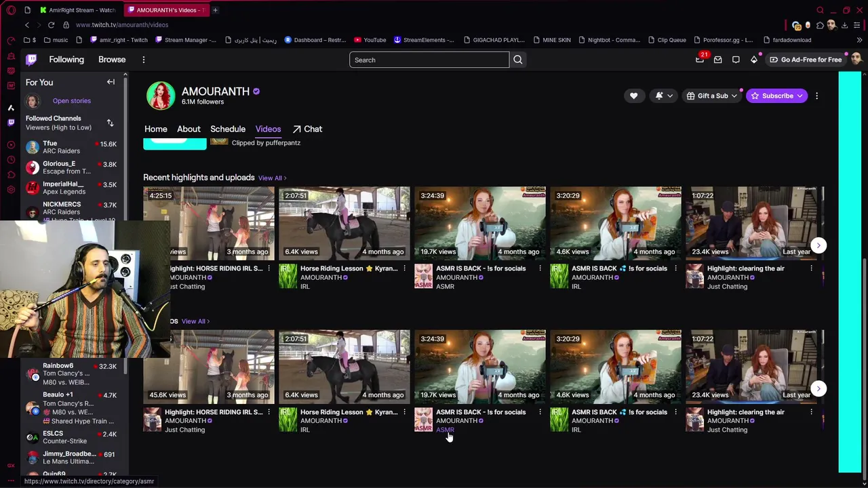Open the whispers chat bubble icon
Viewport: 868px width, 488px height.
point(736,60)
